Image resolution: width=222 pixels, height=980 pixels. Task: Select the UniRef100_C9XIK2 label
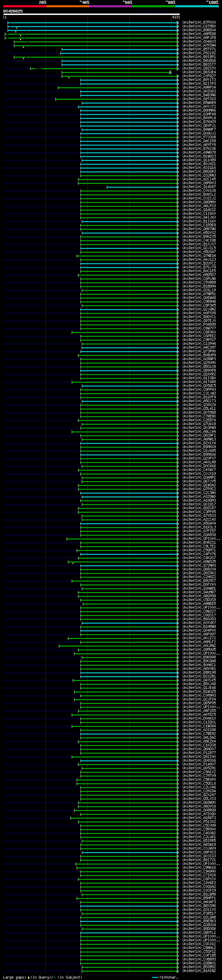tap(199, 944)
